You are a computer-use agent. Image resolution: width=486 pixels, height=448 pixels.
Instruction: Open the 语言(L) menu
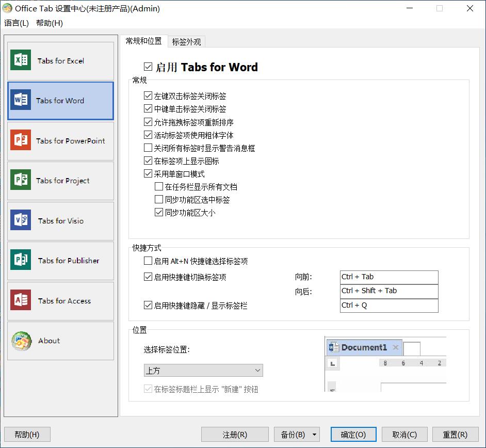coord(17,23)
